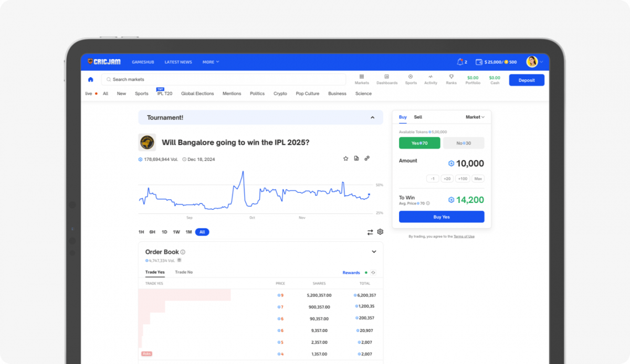Screen dimensions: 630x364
Task: Switch to the Trade No tab
Action: (184, 272)
